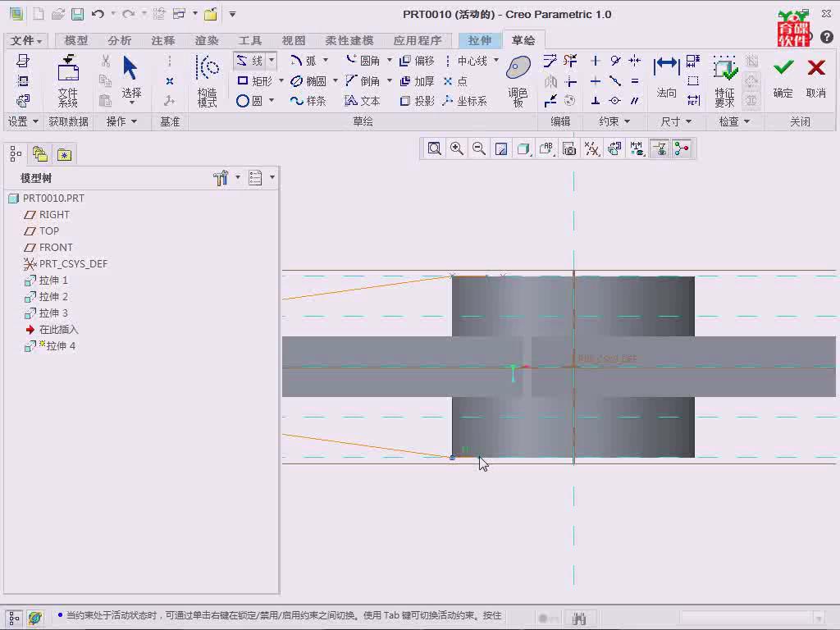Select the 拉伸 4 feature in tree

[50, 346]
